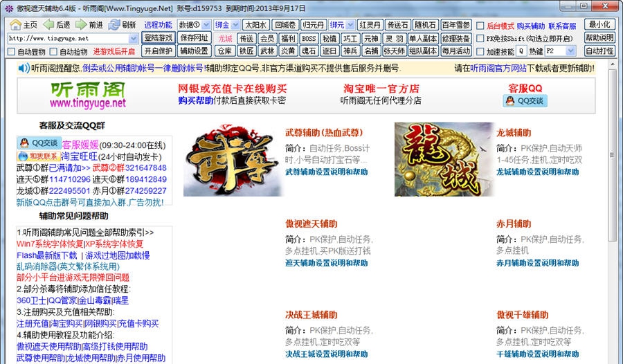623x364 pixels.
Task: Click the www.tingyuge.net site link
Action: tap(88, 104)
